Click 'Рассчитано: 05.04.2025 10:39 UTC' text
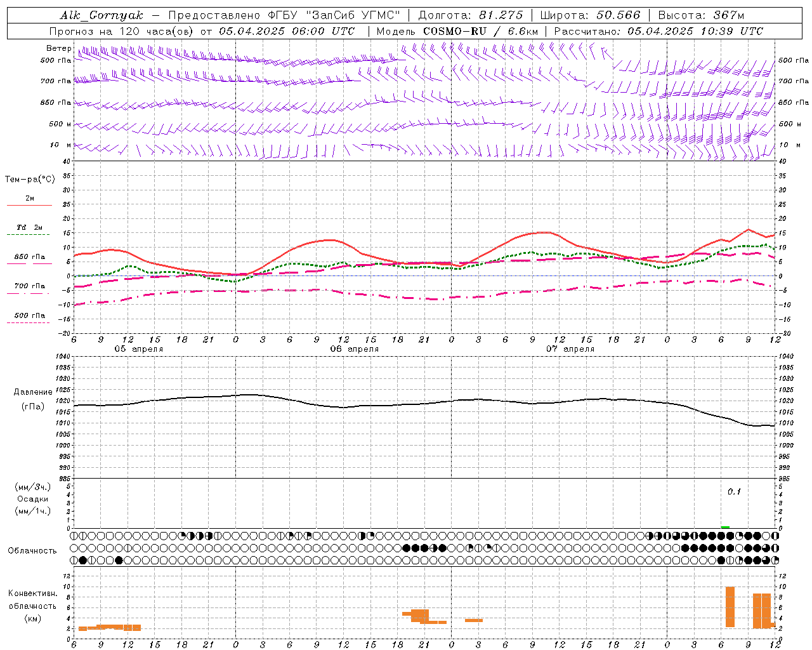 point(658,31)
